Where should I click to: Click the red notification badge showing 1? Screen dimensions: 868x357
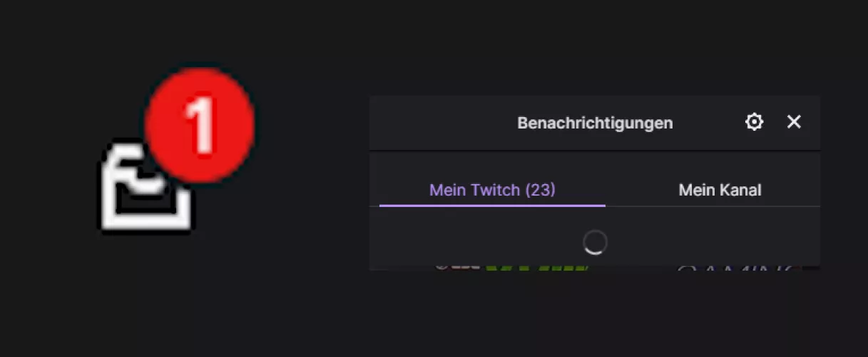click(x=199, y=124)
